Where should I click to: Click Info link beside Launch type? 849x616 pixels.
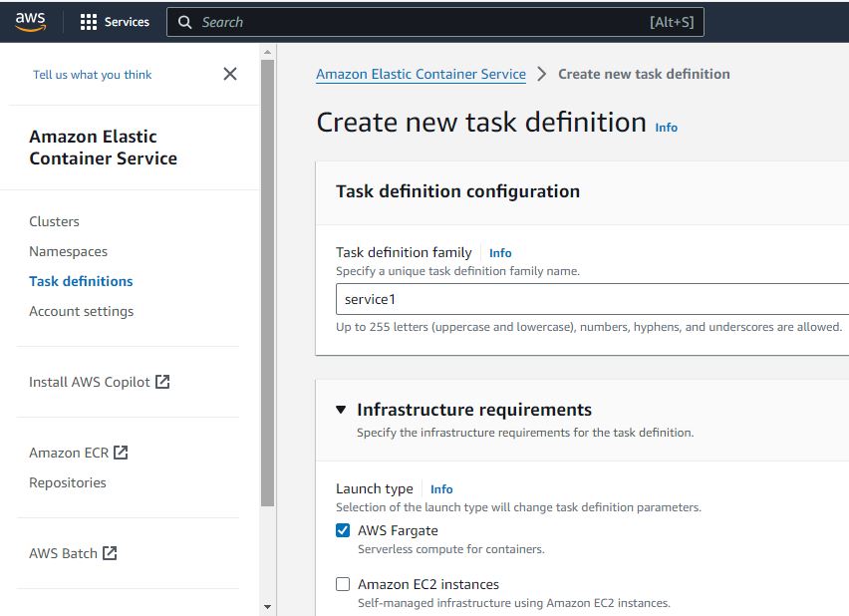click(x=441, y=489)
